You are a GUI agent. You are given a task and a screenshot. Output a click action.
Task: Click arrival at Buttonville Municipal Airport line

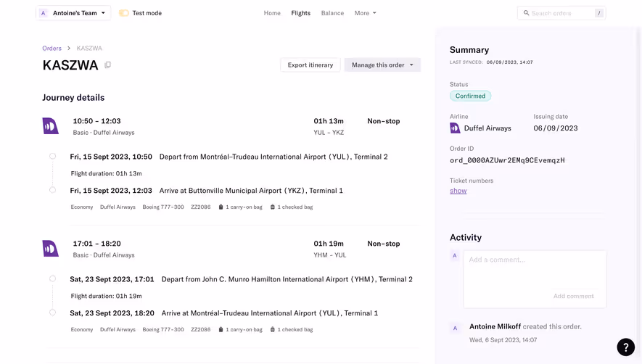(251, 191)
